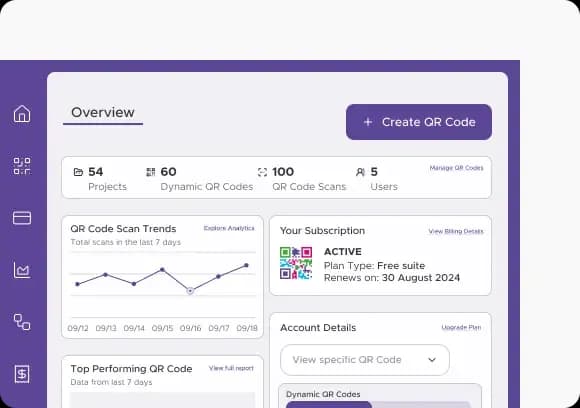Open the Explore Analytics link

pyautogui.click(x=229, y=228)
